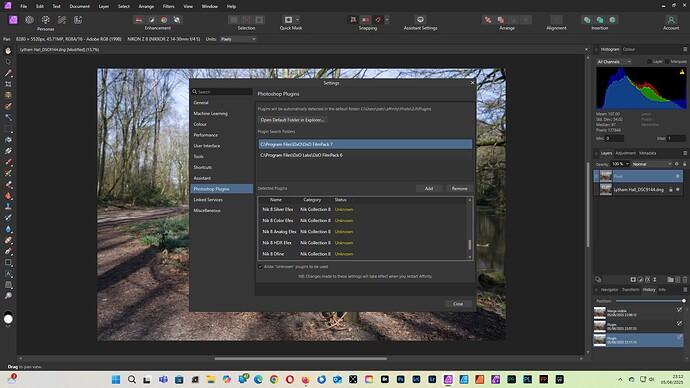Toggle 'Allow Unknown plugins to be used' checkbox

click(x=260, y=267)
